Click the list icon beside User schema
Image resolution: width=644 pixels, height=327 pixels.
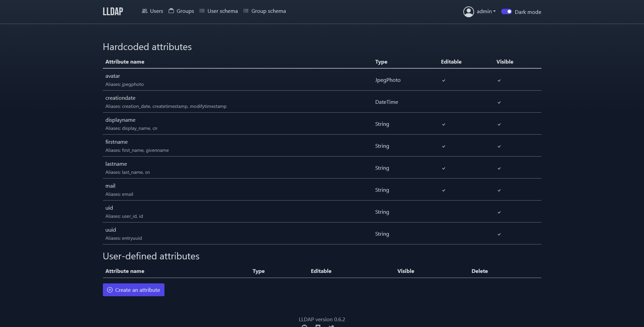[x=202, y=11]
